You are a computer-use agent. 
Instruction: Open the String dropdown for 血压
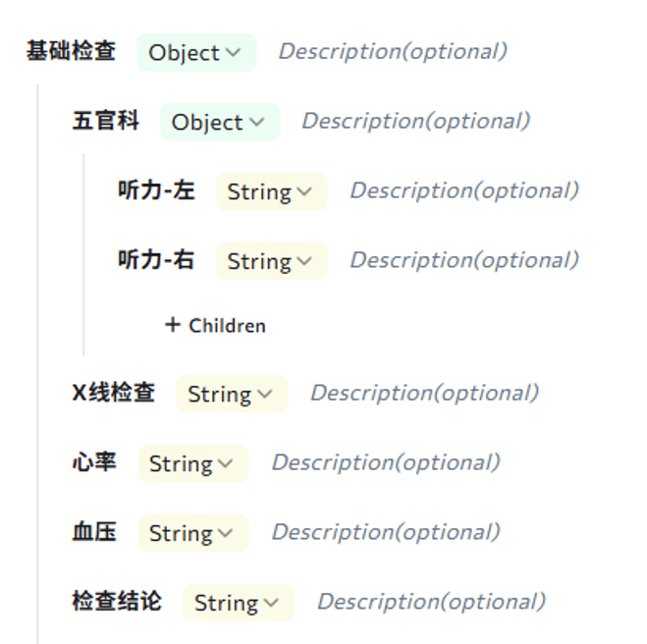click(x=192, y=533)
